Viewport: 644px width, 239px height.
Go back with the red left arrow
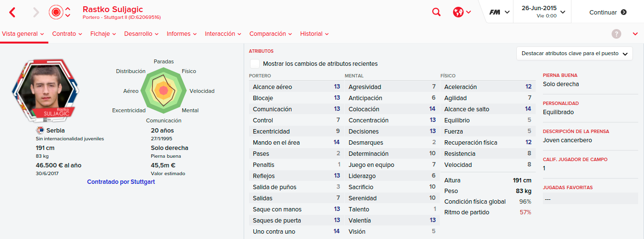(x=13, y=13)
